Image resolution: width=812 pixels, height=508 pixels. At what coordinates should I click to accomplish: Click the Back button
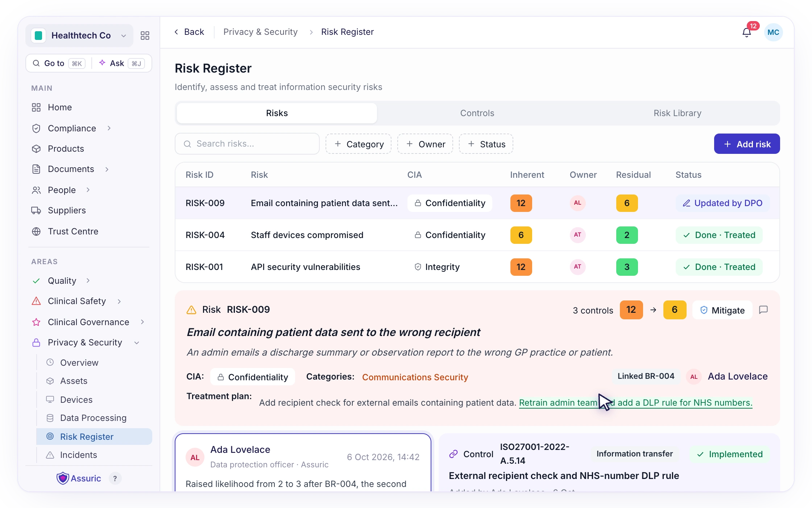[189, 32]
